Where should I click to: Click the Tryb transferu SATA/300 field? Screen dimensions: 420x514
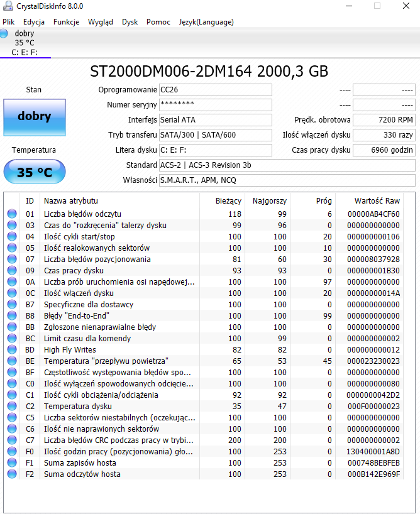pos(216,135)
